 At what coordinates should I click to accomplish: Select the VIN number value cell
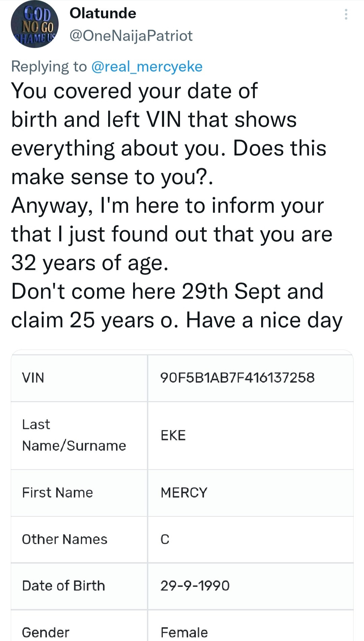237,378
